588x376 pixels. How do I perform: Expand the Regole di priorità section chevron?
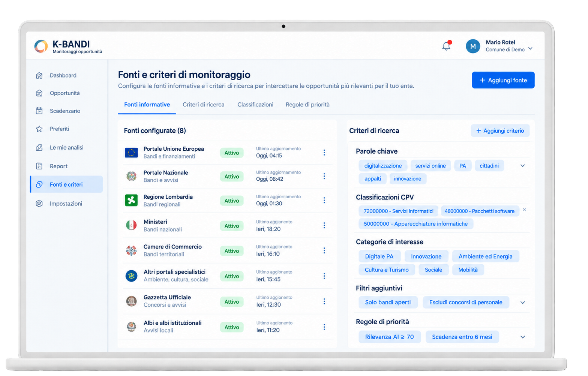click(x=522, y=337)
